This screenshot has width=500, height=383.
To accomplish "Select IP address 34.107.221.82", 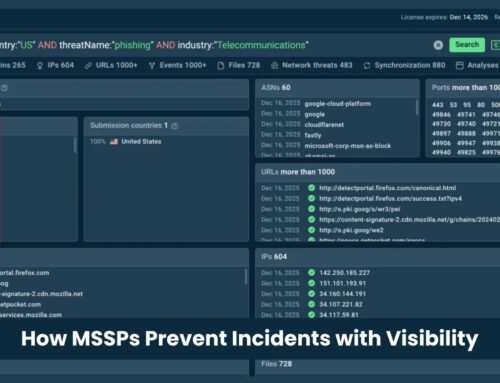I will pos(341,304).
